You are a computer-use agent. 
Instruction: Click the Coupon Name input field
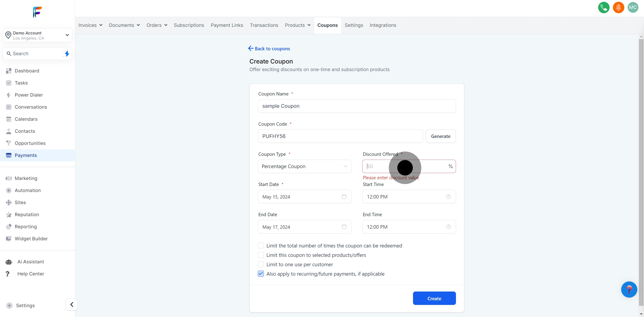point(356,106)
